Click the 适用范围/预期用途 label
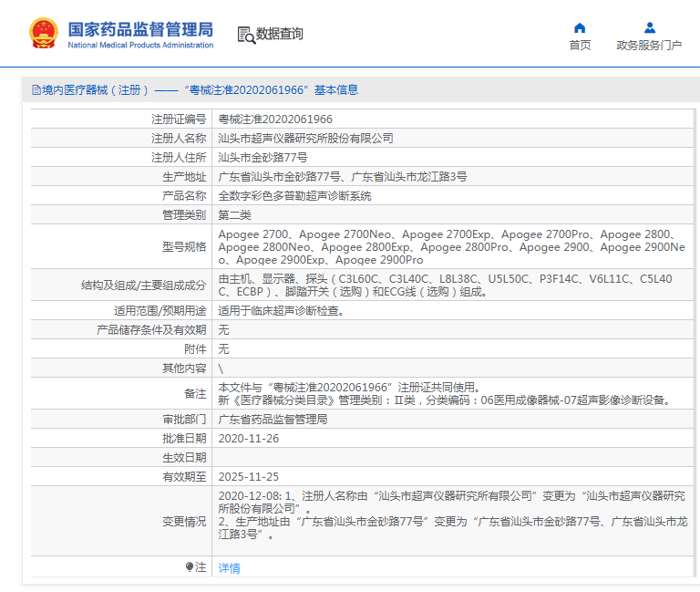This screenshot has height=592, width=700. 160,311
